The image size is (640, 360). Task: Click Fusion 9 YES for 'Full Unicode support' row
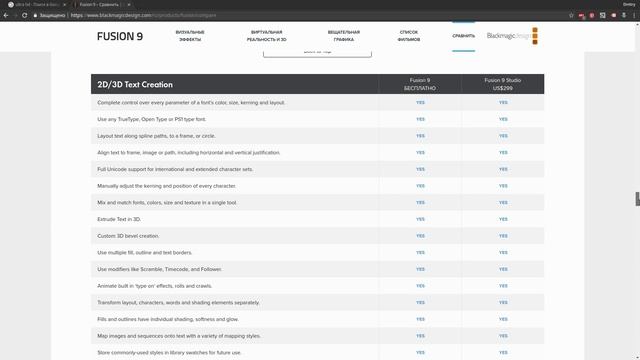420,169
